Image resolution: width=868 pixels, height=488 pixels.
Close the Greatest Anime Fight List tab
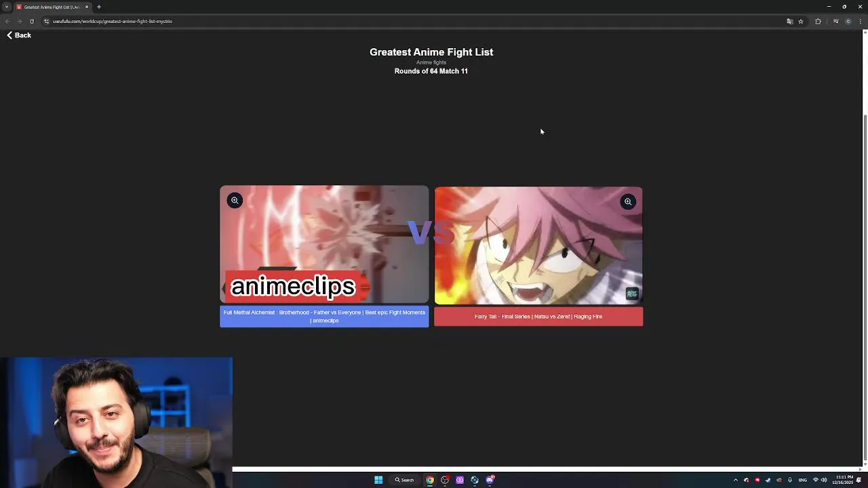(87, 7)
